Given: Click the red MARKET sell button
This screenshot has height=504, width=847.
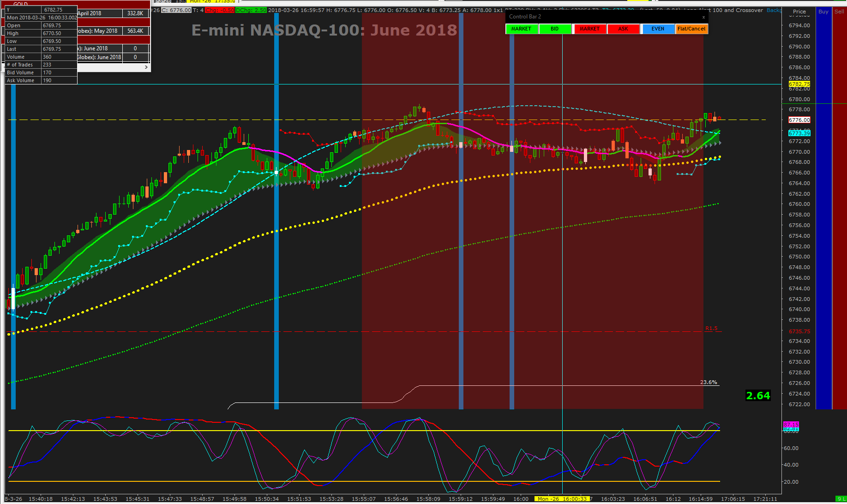Looking at the screenshot, I should click(589, 29).
